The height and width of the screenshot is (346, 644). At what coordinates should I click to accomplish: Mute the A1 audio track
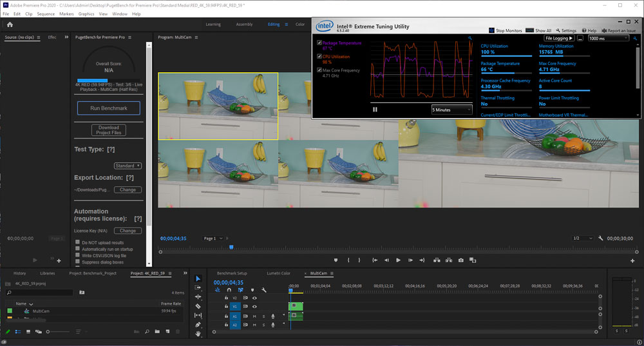coord(254,316)
